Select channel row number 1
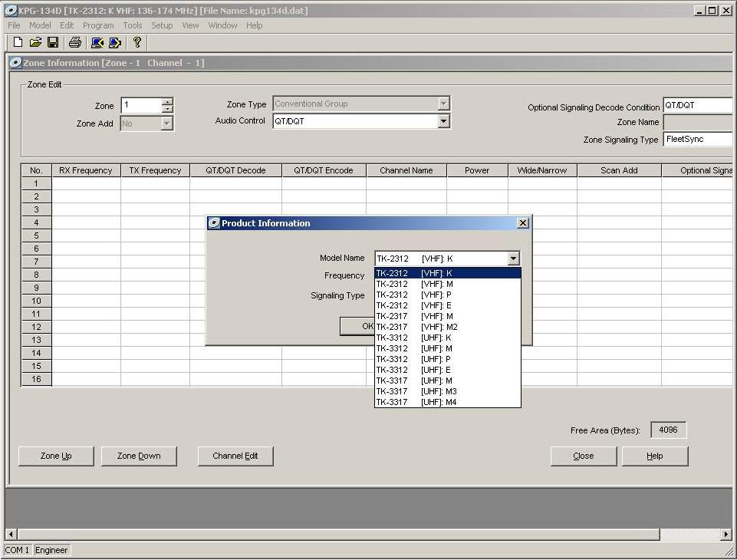Image resolution: width=737 pixels, height=560 pixels. pos(36,183)
